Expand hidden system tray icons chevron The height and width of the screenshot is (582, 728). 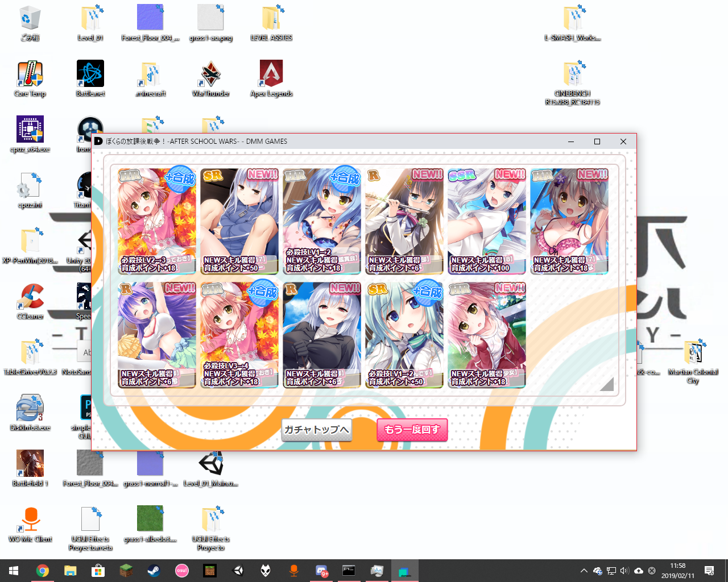[584, 571]
